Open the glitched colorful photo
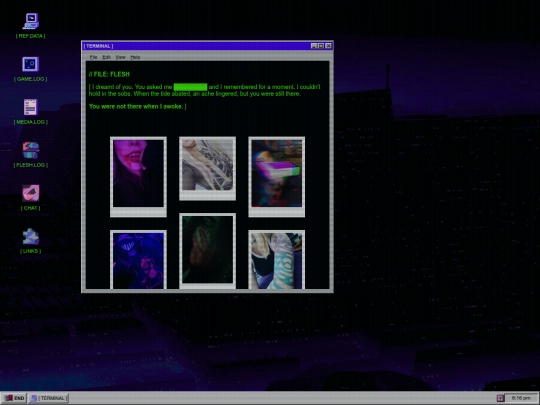This screenshot has width=540, height=405. (277, 177)
